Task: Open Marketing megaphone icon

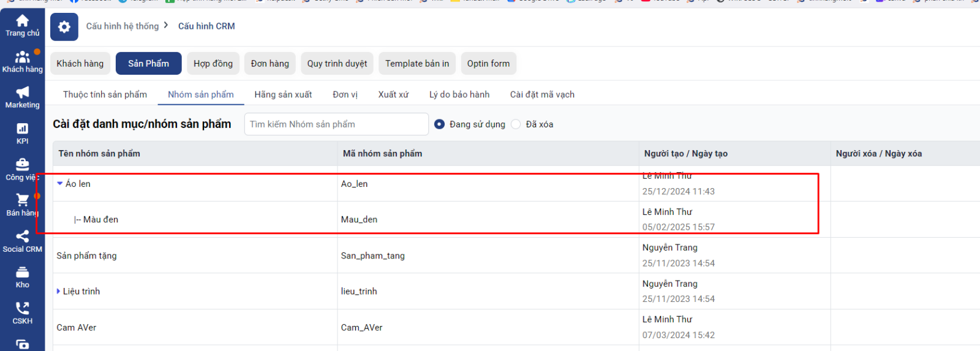Action: (22, 92)
